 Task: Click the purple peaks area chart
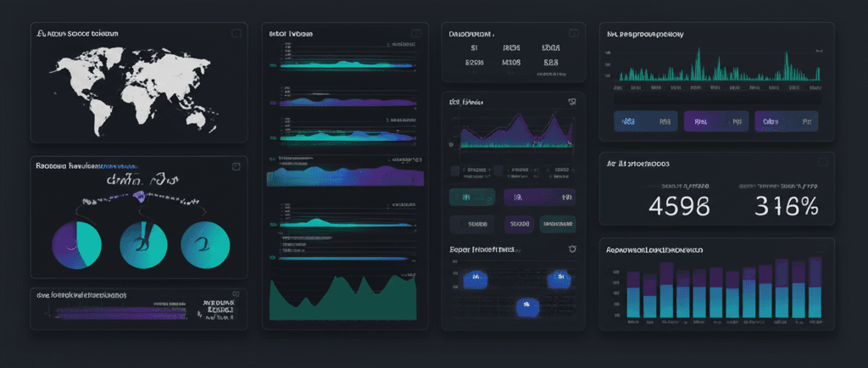click(516, 131)
